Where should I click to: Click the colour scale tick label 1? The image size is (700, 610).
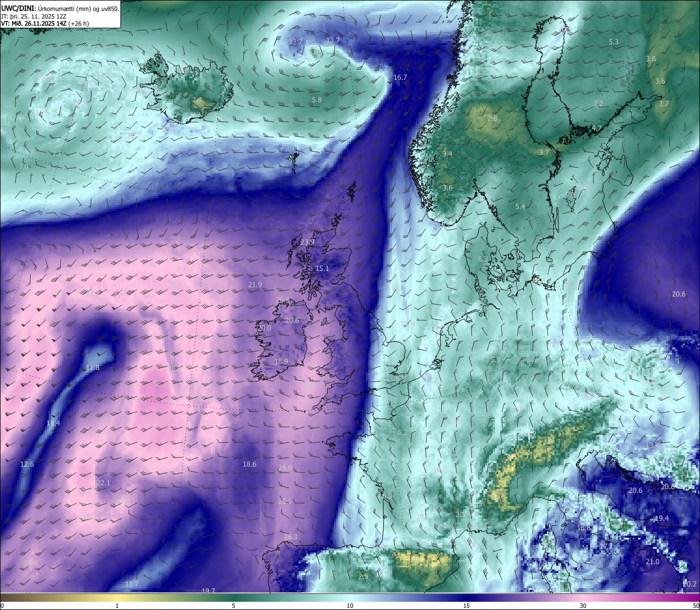117,606
